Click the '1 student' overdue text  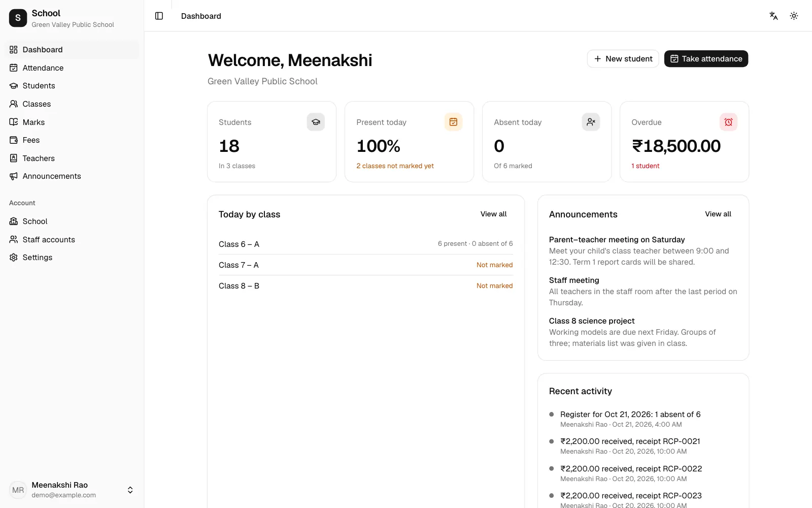645,166
